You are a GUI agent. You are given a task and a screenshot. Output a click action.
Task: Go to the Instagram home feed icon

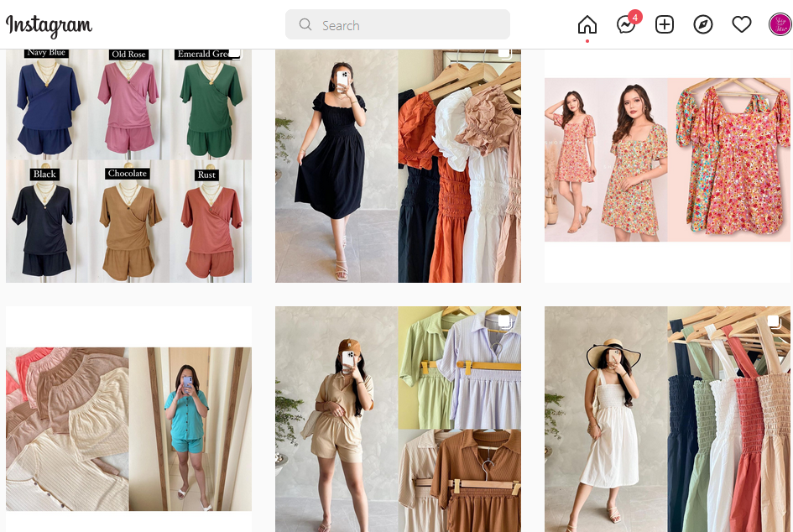(587, 24)
